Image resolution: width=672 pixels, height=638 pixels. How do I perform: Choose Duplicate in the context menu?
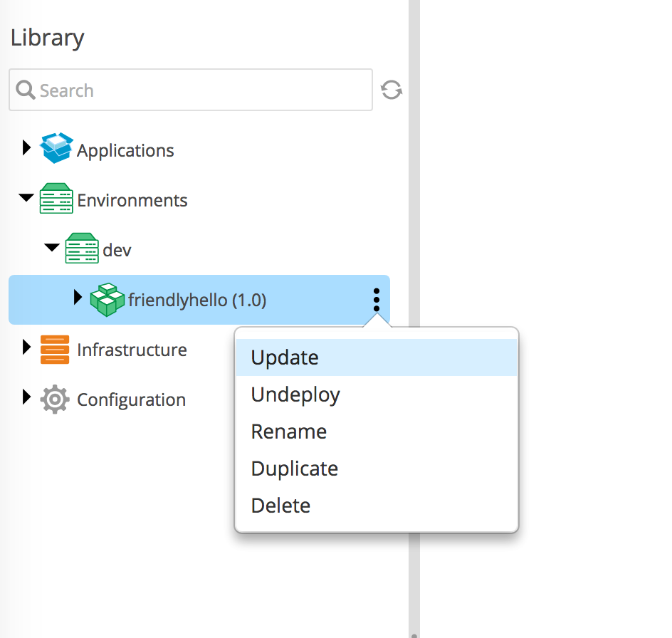click(x=295, y=469)
